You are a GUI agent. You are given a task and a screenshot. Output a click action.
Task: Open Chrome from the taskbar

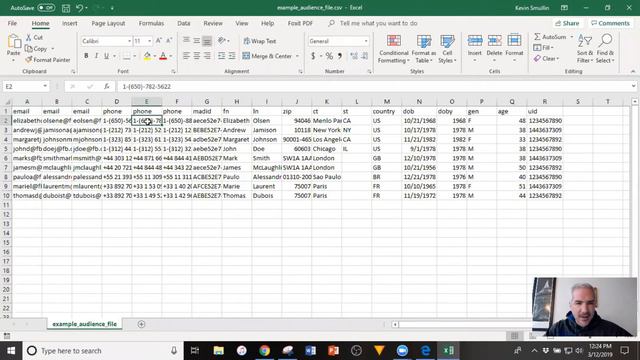[x=264, y=351]
